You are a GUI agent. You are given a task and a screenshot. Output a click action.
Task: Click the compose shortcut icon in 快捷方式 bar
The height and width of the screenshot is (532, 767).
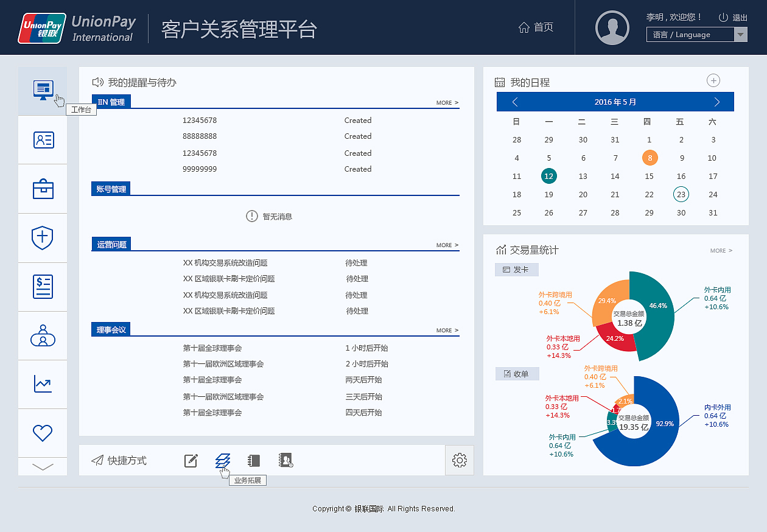tap(191, 461)
